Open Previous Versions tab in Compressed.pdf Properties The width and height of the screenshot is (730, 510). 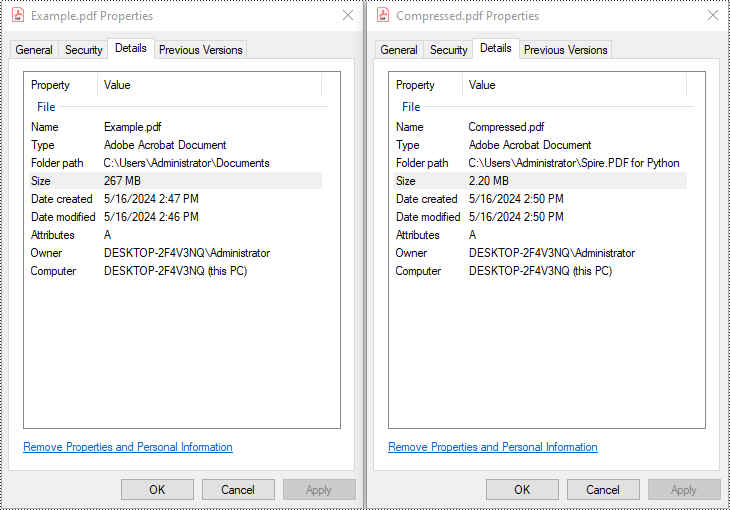pyautogui.click(x=566, y=50)
